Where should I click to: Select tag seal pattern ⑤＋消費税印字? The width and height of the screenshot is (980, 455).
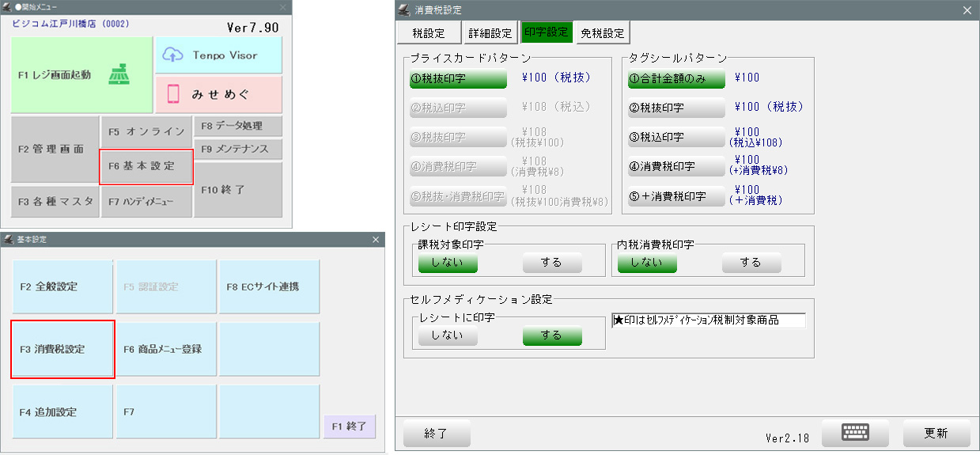(x=675, y=195)
